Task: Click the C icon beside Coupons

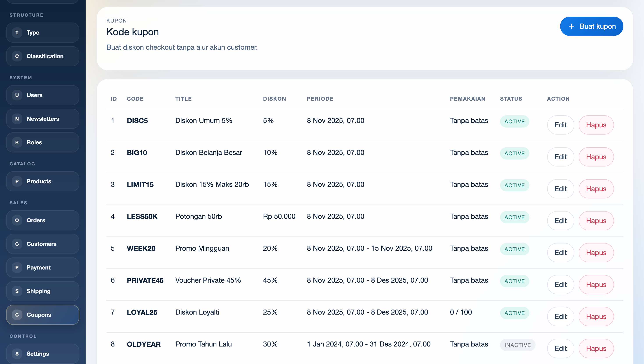Action: (17, 315)
